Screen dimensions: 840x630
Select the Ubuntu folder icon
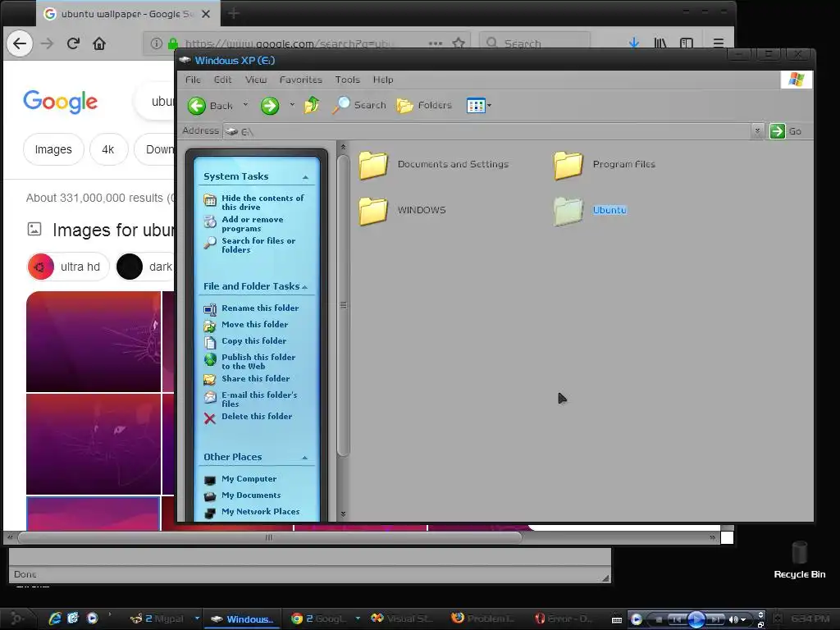coord(568,210)
